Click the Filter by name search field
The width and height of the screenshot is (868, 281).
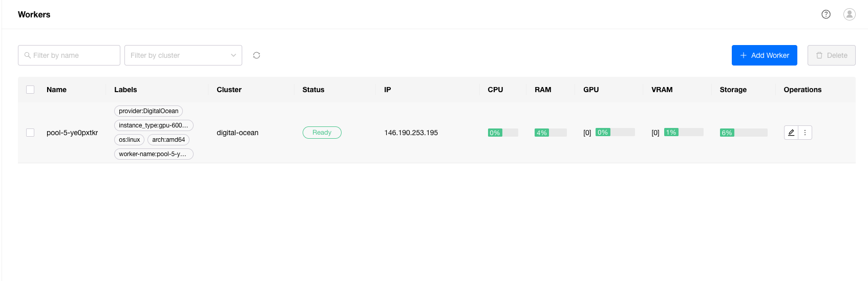(69, 55)
